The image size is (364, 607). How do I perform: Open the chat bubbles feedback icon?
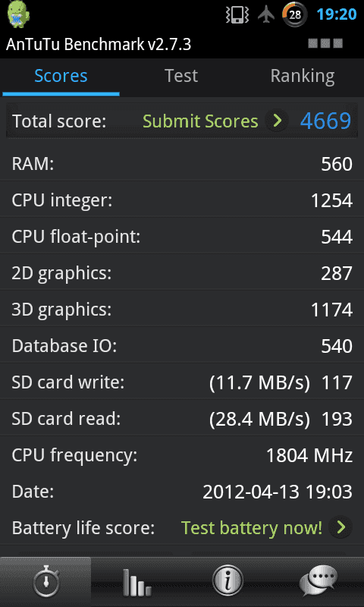(x=318, y=581)
